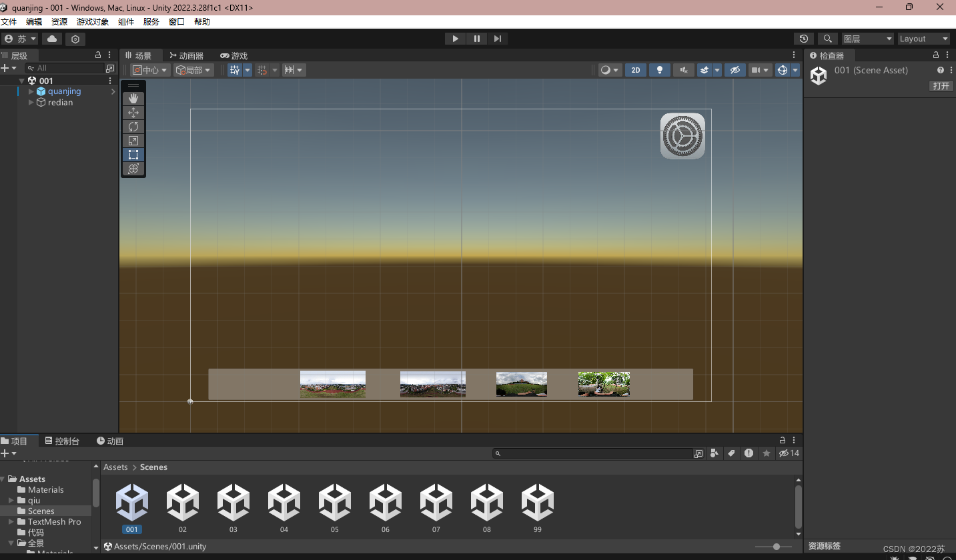Image resolution: width=956 pixels, height=560 pixels.
Task: Expand the quanjing object in Hierarchy
Action: click(31, 91)
